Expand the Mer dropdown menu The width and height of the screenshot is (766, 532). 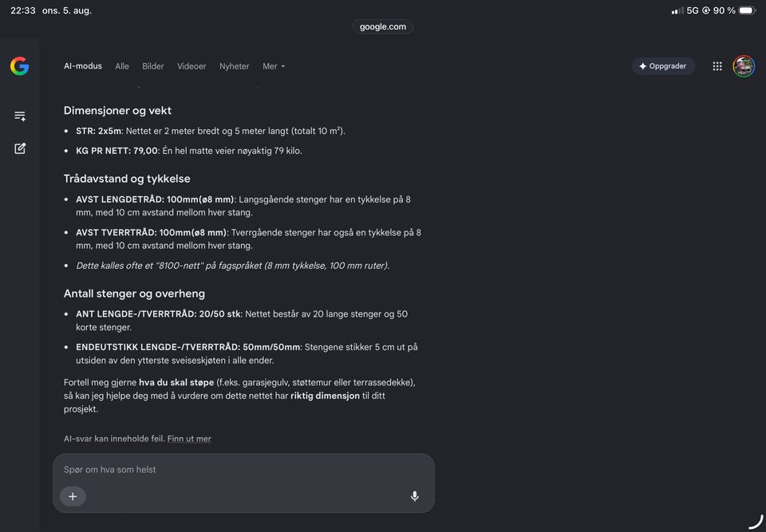point(274,66)
